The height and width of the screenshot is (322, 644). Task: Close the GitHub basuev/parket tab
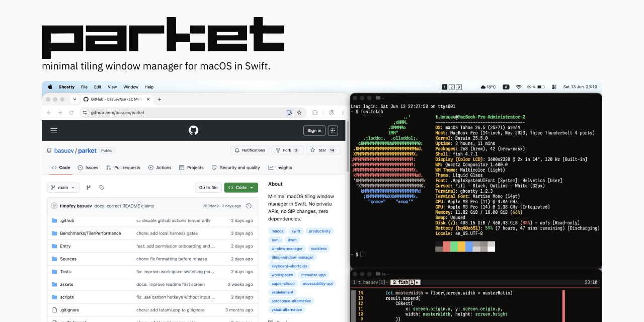coord(148,99)
